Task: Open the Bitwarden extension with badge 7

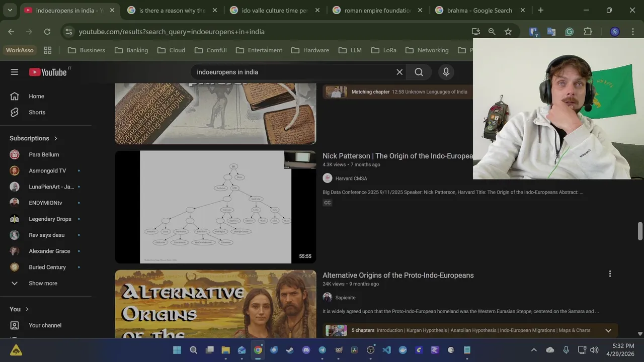Action: 534,32
